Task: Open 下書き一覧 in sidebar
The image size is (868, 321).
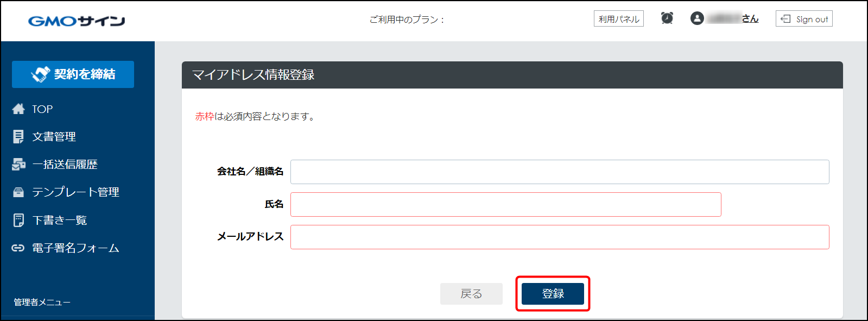Action: (x=59, y=220)
